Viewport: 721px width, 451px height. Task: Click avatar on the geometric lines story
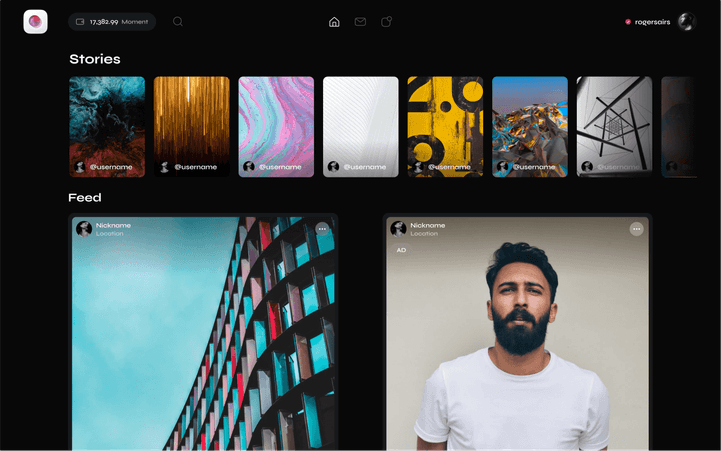pos(587,166)
